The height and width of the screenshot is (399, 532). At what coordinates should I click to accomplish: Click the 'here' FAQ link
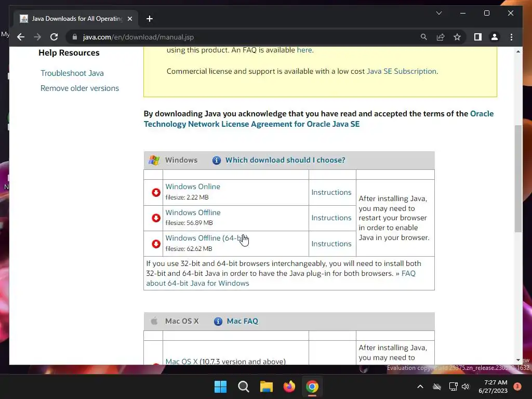(304, 50)
